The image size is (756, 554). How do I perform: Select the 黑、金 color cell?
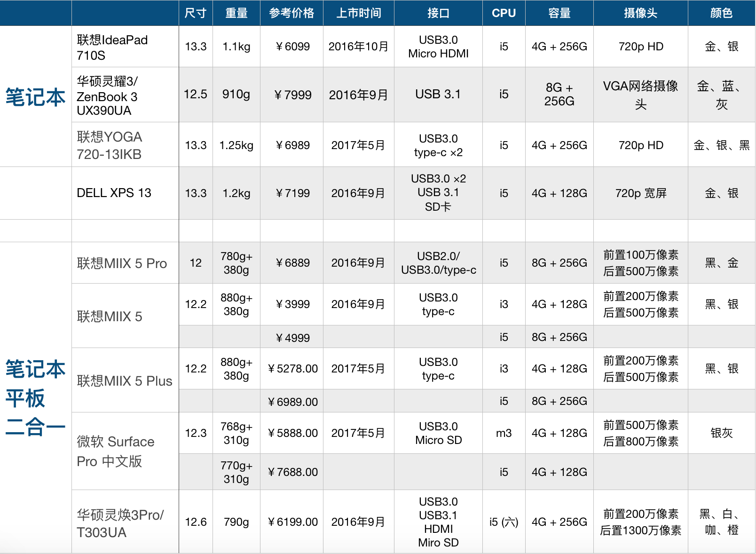point(722,263)
